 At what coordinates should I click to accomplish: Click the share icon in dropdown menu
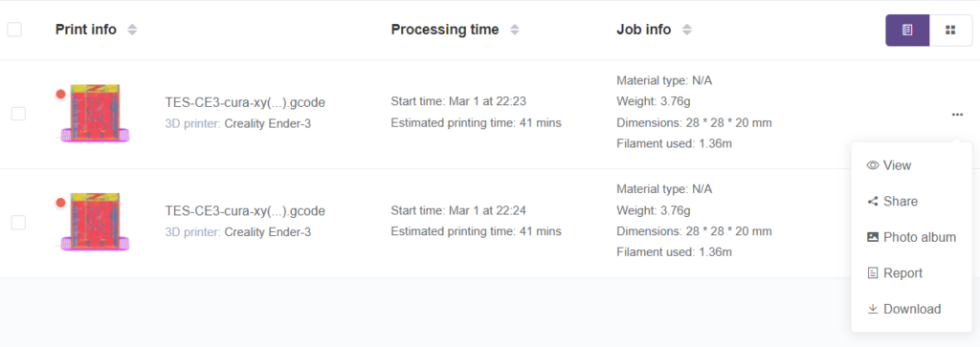coord(873,202)
